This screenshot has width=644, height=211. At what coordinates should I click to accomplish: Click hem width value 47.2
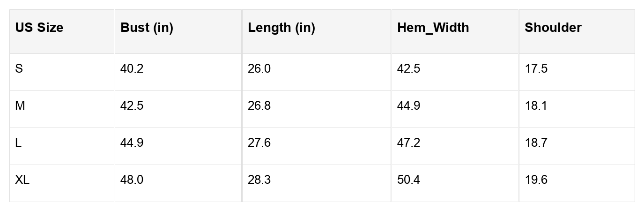tap(408, 143)
